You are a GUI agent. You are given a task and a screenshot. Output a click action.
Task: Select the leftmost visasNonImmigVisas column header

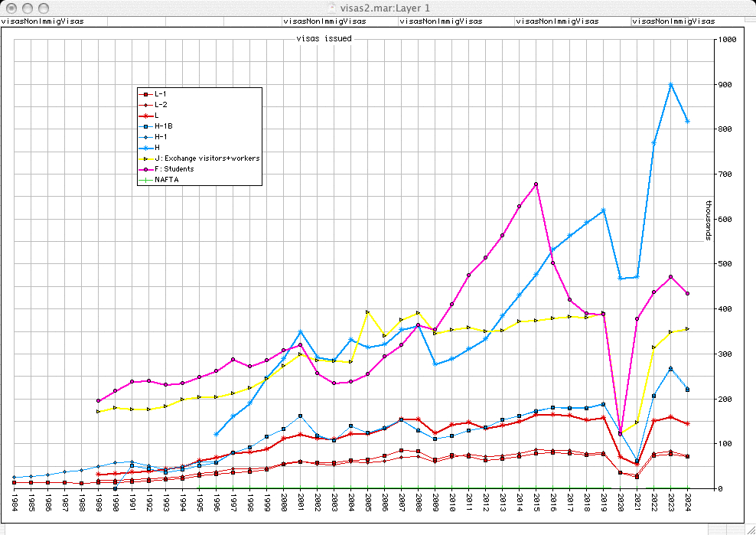(x=41, y=21)
